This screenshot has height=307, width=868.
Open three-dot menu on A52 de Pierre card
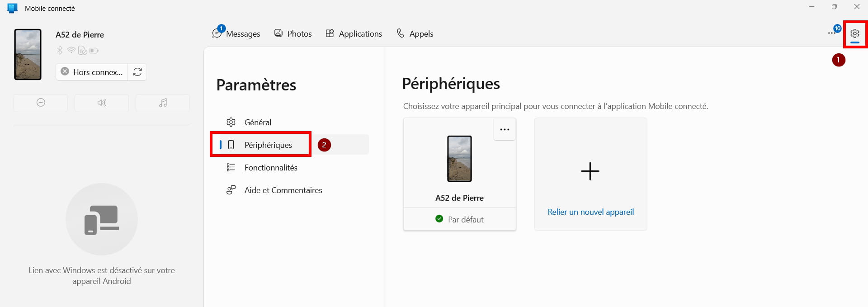[505, 130]
